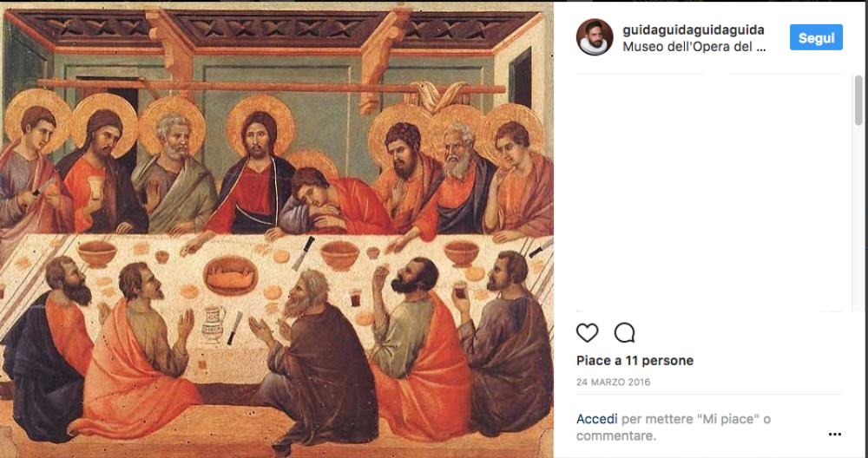The image size is (868, 458).
Task: Open the guidaguidaguidaguida profile avatar
Action: point(595,37)
